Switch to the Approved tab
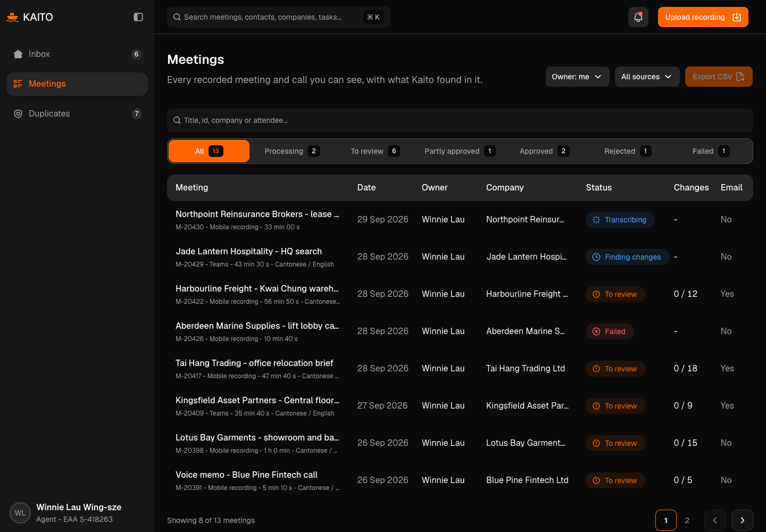766x532 pixels. 544,151
